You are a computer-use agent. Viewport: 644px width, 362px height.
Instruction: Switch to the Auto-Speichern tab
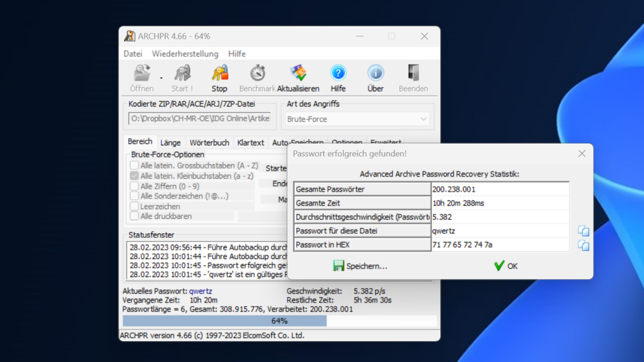(x=298, y=143)
